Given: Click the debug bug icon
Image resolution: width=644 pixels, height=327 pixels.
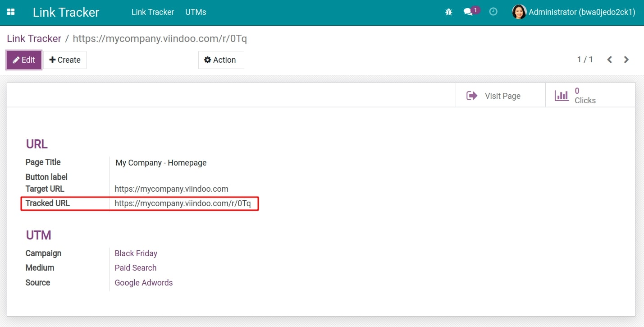Looking at the screenshot, I should (448, 12).
